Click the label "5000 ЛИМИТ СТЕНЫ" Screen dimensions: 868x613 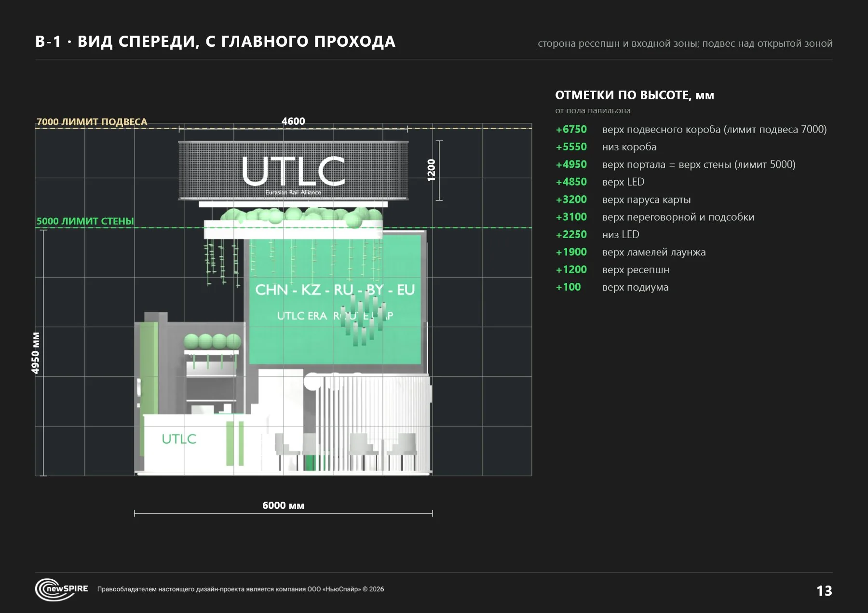(85, 221)
